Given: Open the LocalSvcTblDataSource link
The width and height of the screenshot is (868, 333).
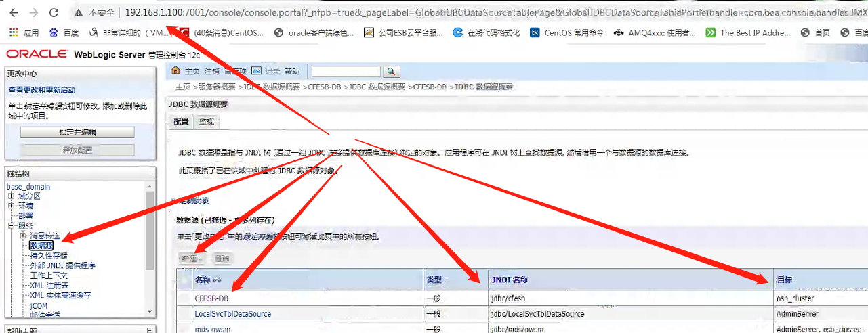Looking at the screenshot, I should click(232, 314).
